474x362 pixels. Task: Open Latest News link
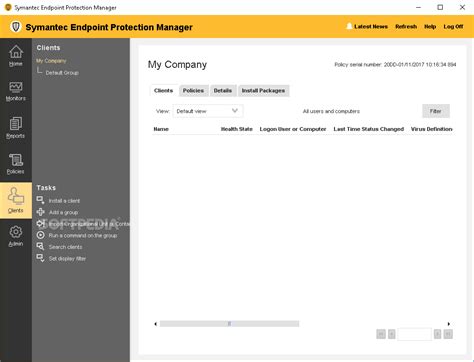point(371,26)
